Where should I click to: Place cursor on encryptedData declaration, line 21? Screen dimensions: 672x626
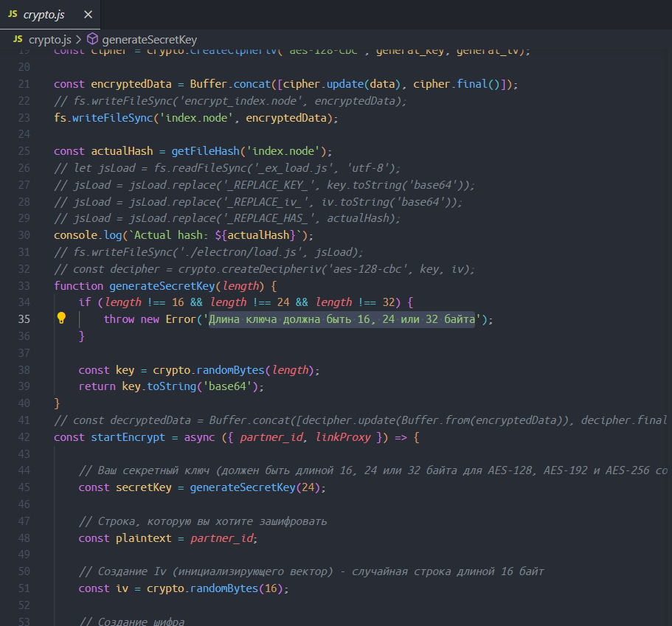coord(131,84)
